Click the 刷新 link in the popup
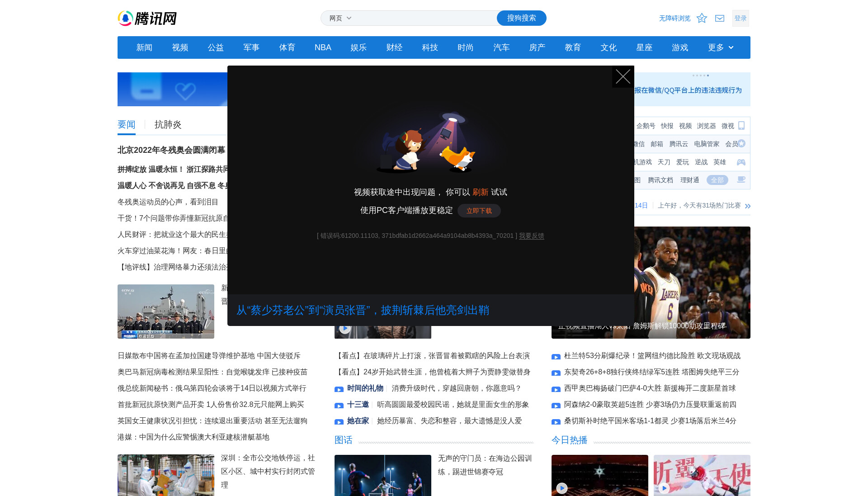 [480, 192]
